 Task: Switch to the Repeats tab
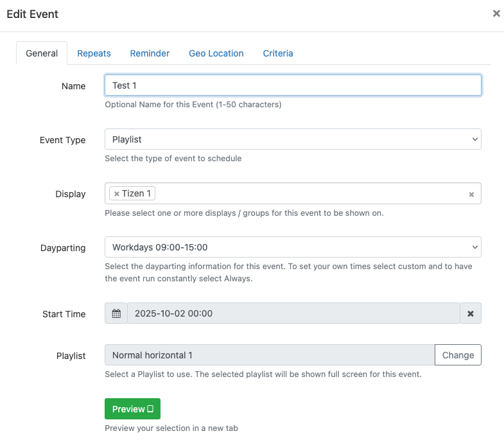(94, 53)
